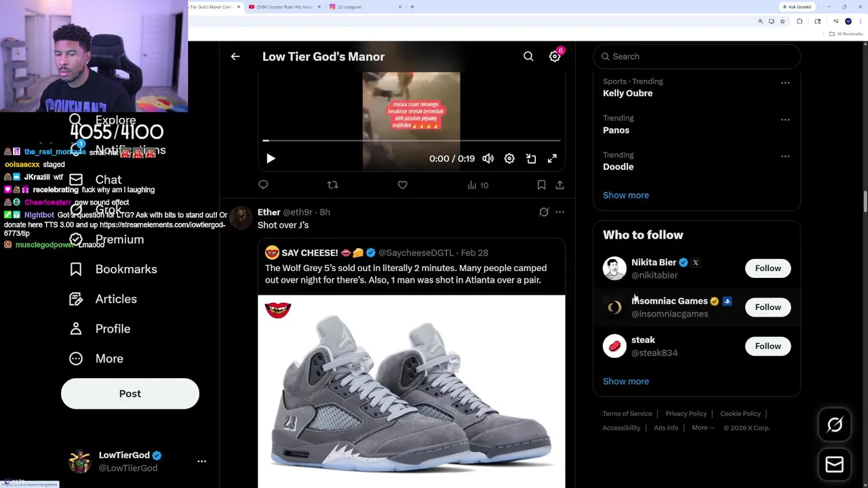Open LowTierGod account switcher dots
The height and width of the screenshot is (488, 868).
tap(201, 462)
